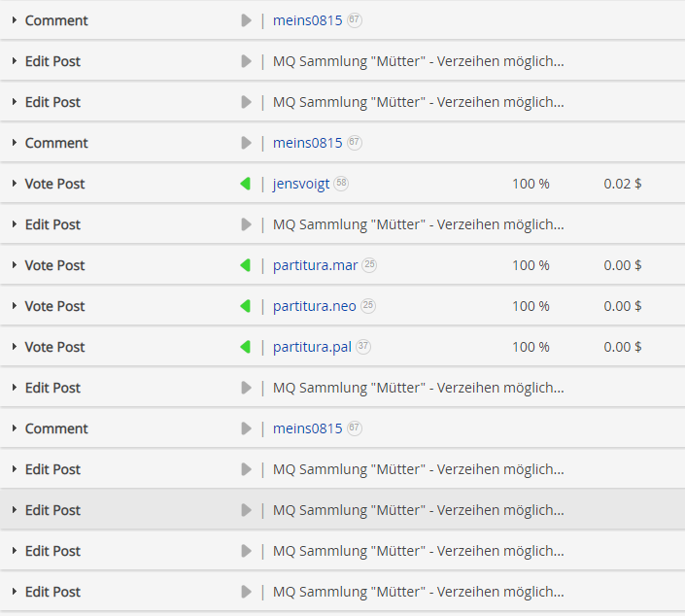The image size is (685, 616).
Task: Visit the partitura.pal account link
Action: coord(312,347)
